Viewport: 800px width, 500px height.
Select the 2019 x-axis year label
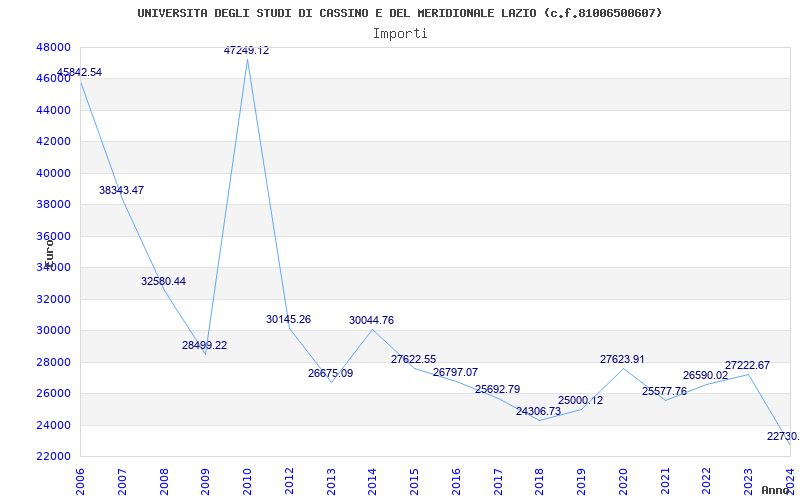[581, 482]
